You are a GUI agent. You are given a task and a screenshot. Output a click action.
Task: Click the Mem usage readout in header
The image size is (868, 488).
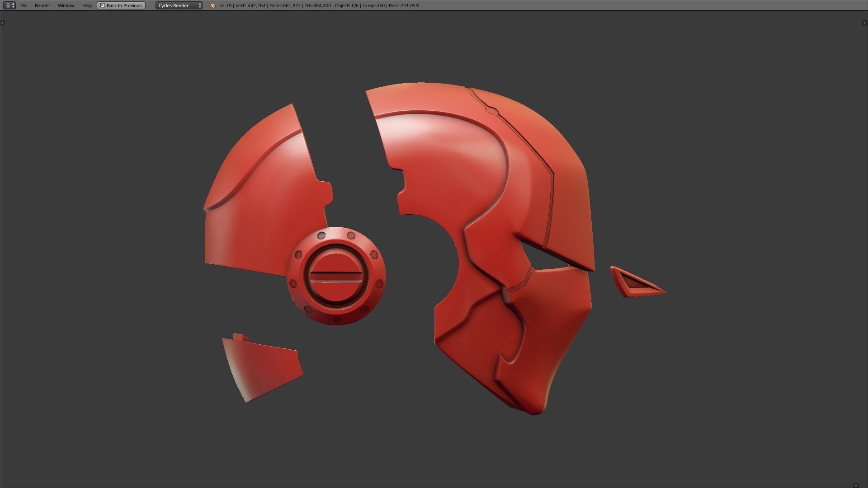click(404, 5)
